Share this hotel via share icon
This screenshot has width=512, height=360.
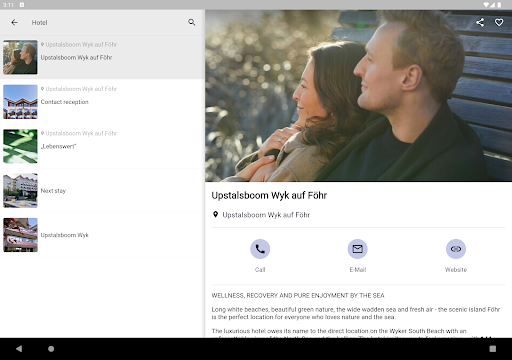(480, 22)
